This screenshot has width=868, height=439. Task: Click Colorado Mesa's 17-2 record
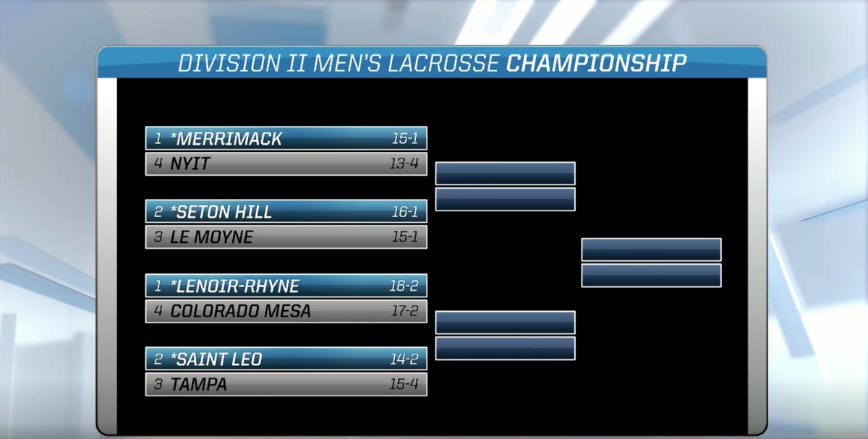pos(404,312)
